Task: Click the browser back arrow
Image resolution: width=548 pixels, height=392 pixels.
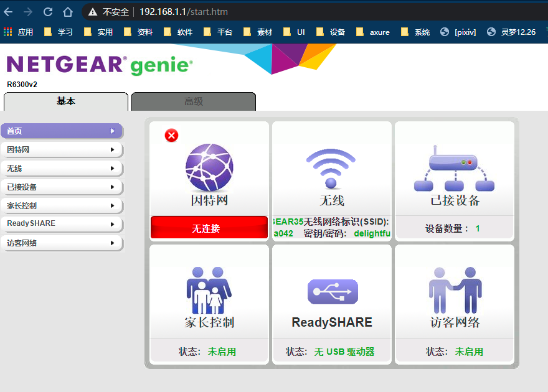Action: pos(8,12)
